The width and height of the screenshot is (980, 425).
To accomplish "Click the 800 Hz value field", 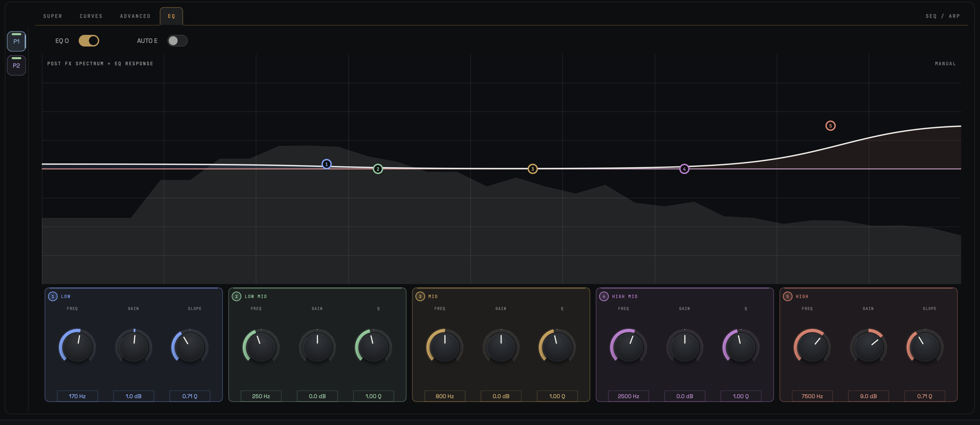I will click(x=445, y=396).
